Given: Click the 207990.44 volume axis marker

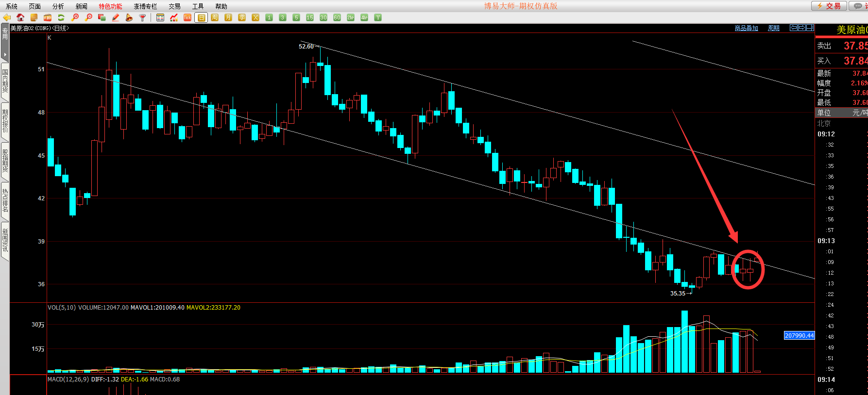Looking at the screenshot, I should [x=799, y=335].
